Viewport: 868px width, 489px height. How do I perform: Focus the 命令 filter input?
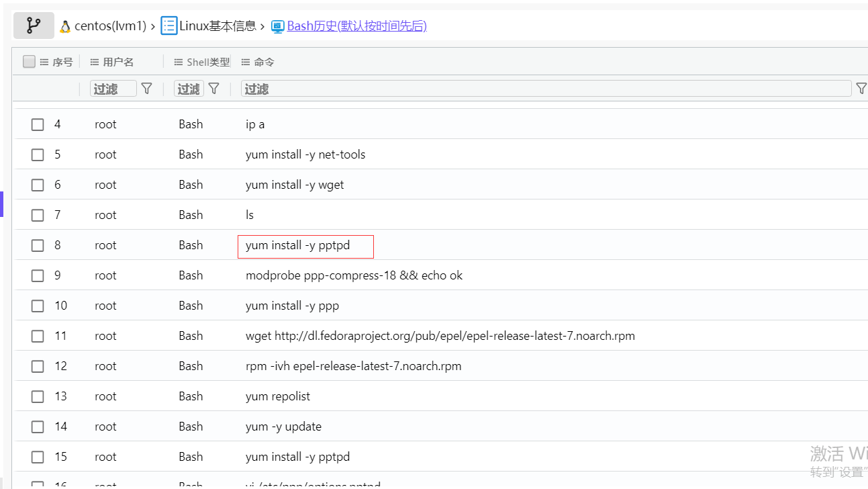click(x=546, y=89)
